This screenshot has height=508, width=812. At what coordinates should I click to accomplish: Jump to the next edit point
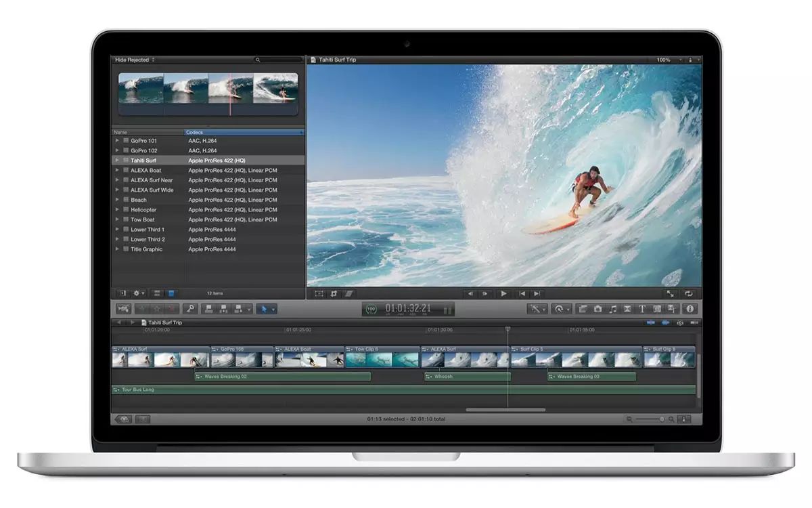click(537, 294)
